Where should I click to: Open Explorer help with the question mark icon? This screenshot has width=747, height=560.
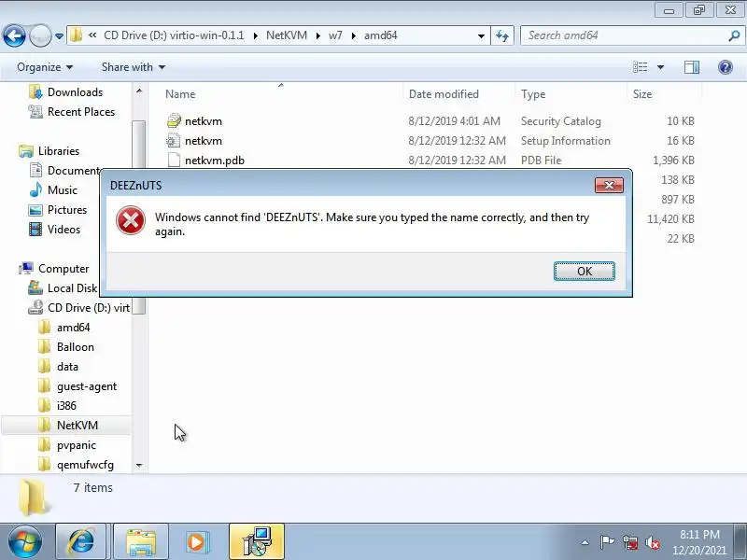tap(726, 67)
